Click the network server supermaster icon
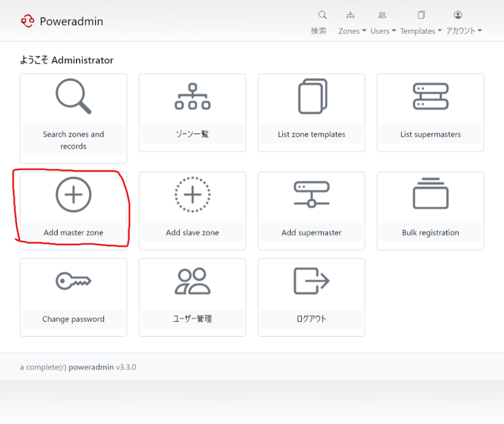 coord(311,194)
